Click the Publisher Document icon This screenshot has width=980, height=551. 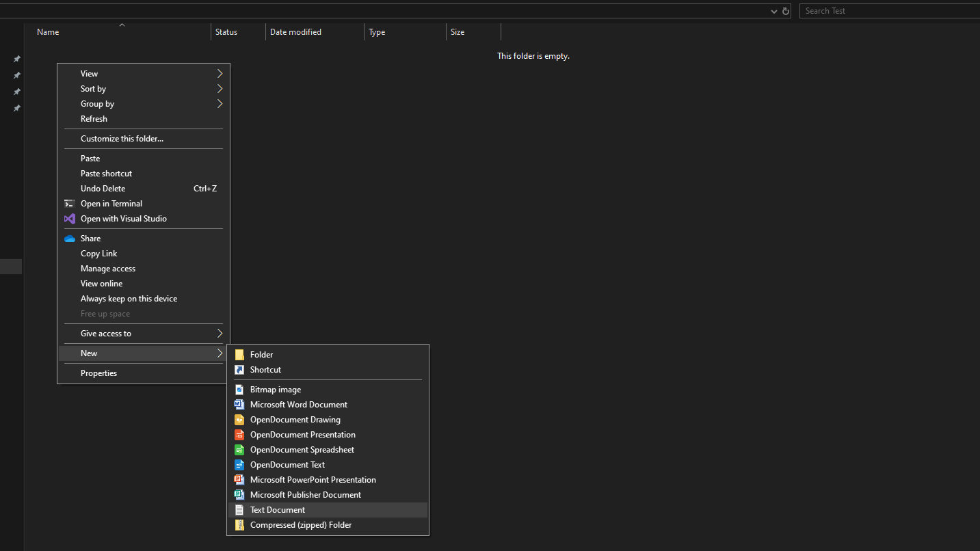(x=239, y=495)
